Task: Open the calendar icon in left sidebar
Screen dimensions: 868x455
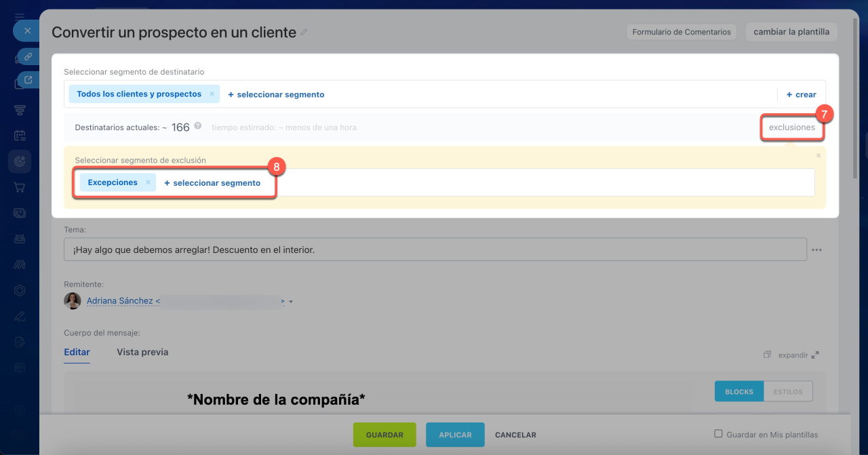Action: 20,136
